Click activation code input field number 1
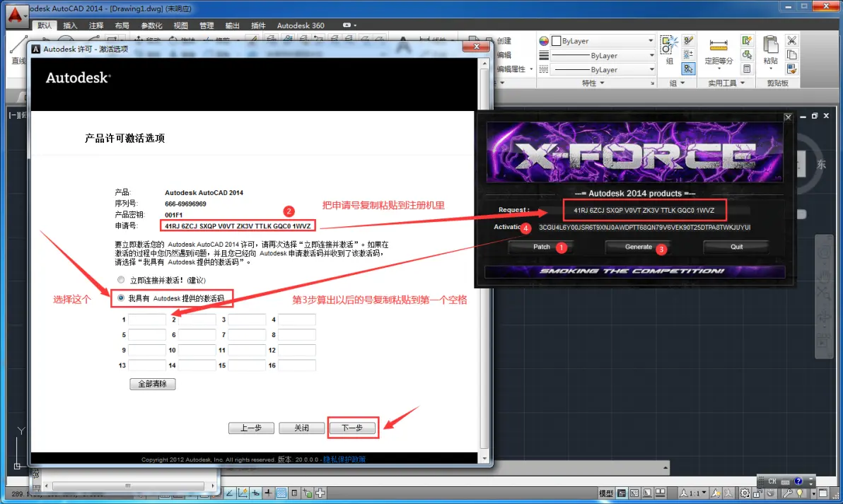The height and width of the screenshot is (504, 843). point(147,320)
